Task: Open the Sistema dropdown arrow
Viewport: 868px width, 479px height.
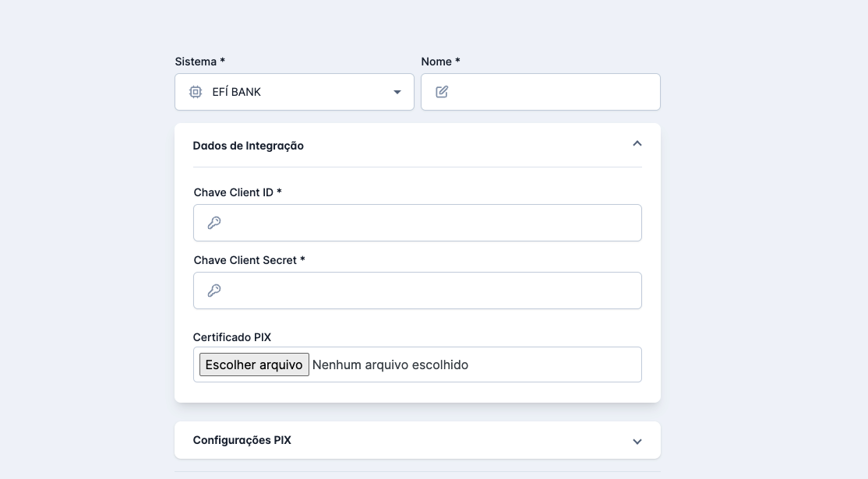Action: pos(397,92)
